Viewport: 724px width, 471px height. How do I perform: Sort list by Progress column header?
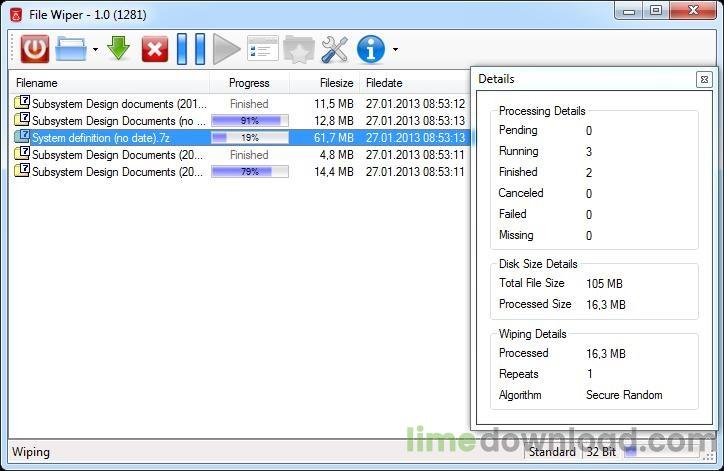pyautogui.click(x=249, y=83)
